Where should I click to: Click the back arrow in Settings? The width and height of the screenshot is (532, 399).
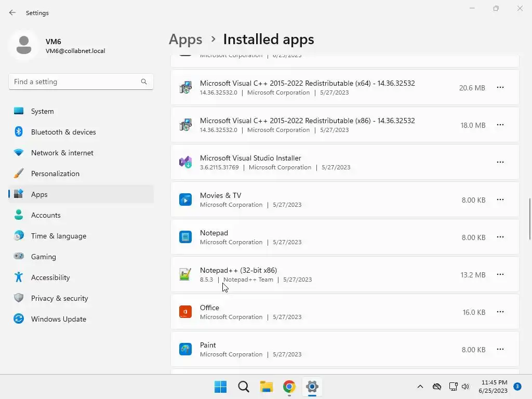[12, 12]
